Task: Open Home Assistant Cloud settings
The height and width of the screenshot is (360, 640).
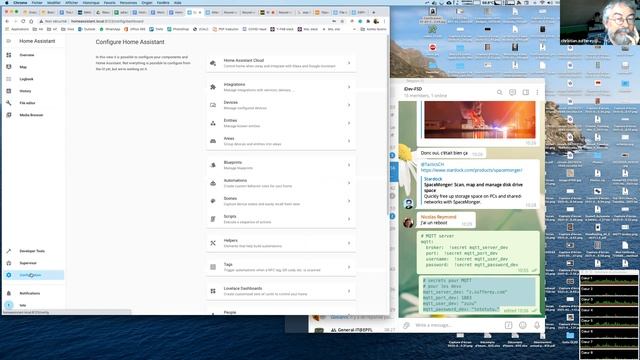Action: [x=281, y=63]
